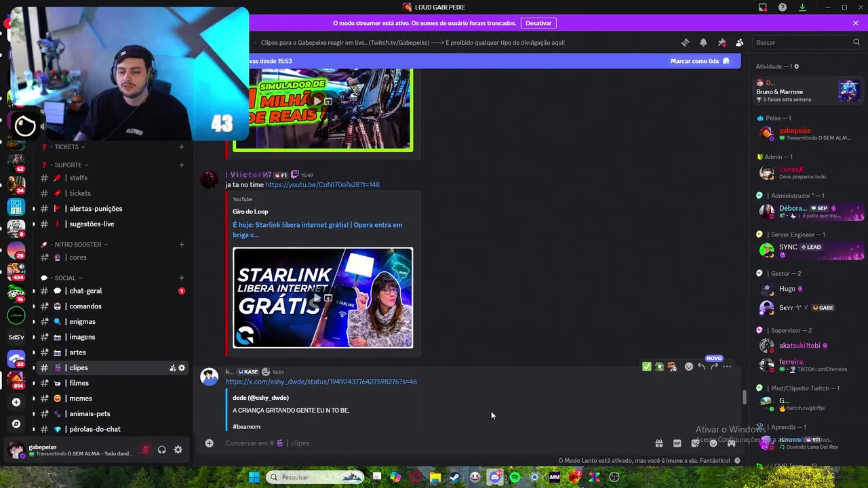Open the comandos channel
The image size is (868, 488).
click(x=112, y=306)
